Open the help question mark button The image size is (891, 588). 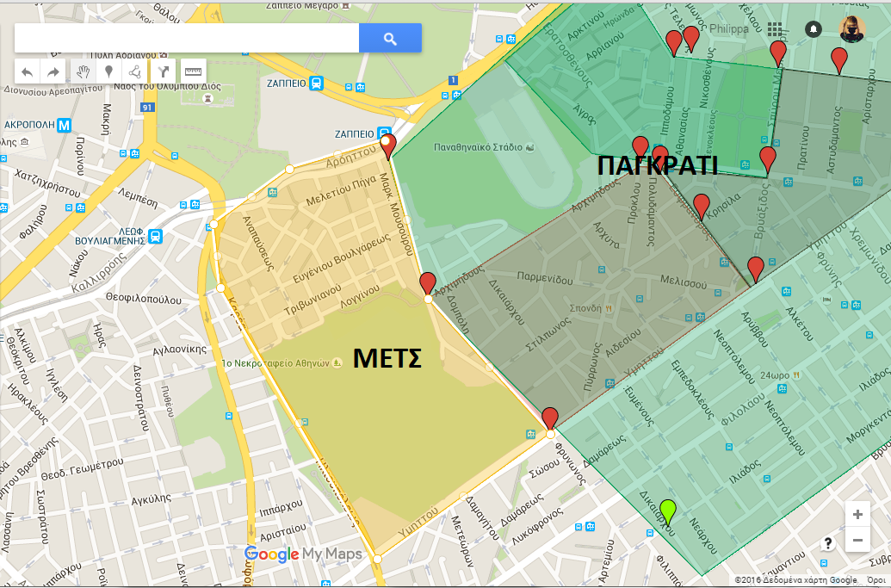point(828,543)
